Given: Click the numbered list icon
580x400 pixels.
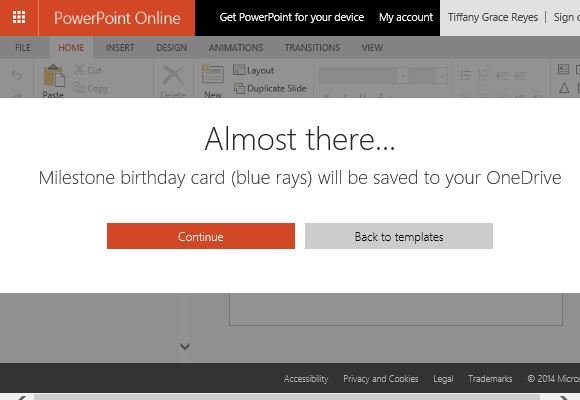Looking at the screenshot, I should click(484, 75).
